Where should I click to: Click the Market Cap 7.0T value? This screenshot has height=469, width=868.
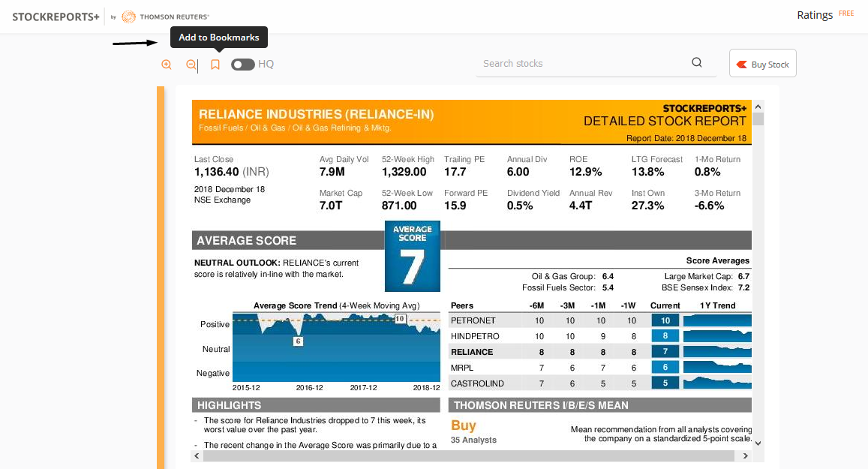331,206
